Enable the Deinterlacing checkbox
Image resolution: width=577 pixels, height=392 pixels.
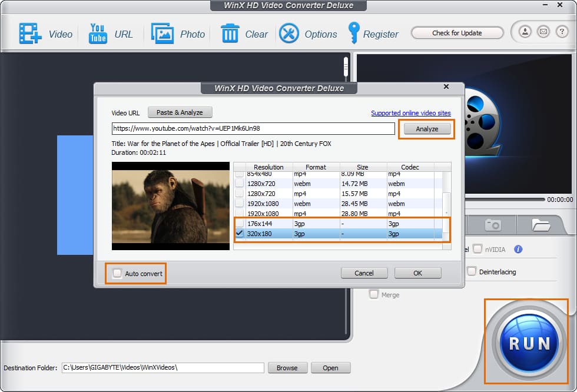click(472, 271)
